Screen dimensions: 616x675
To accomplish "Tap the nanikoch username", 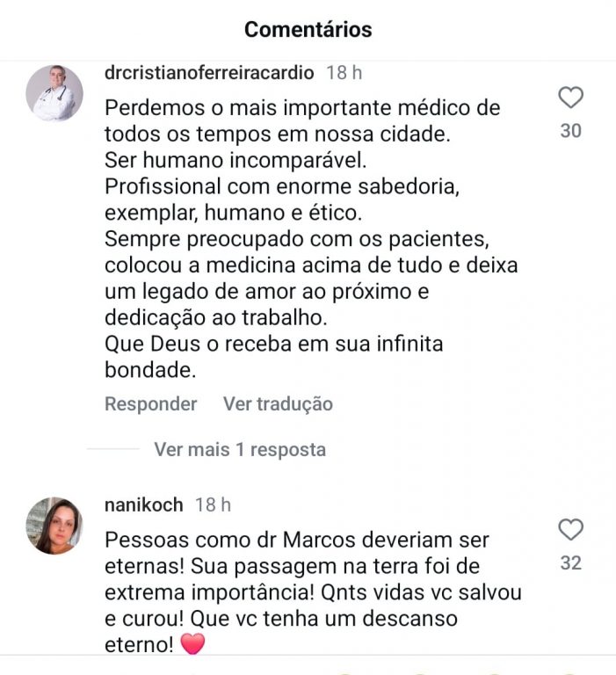I will coord(144,504).
